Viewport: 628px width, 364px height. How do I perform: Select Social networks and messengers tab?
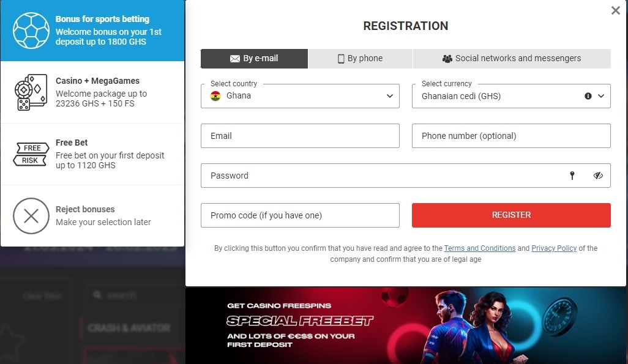click(512, 59)
